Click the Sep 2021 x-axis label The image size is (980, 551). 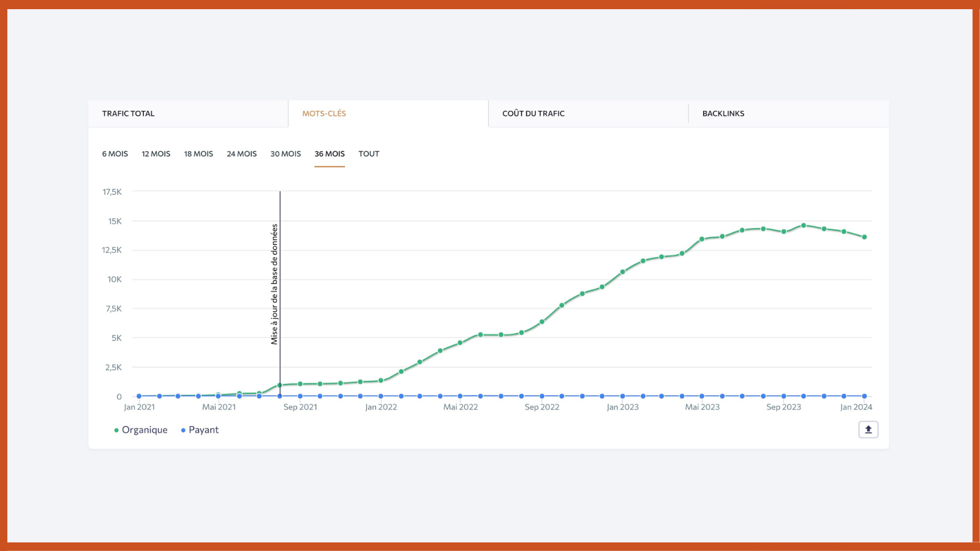pos(300,407)
